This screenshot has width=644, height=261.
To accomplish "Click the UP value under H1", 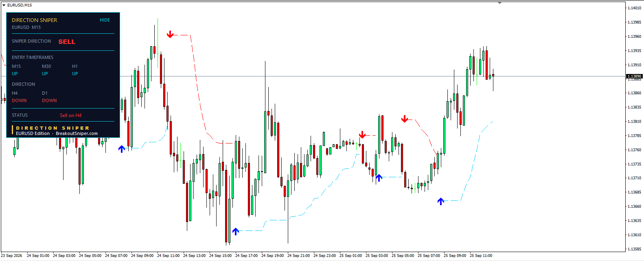I will (x=75, y=74).
